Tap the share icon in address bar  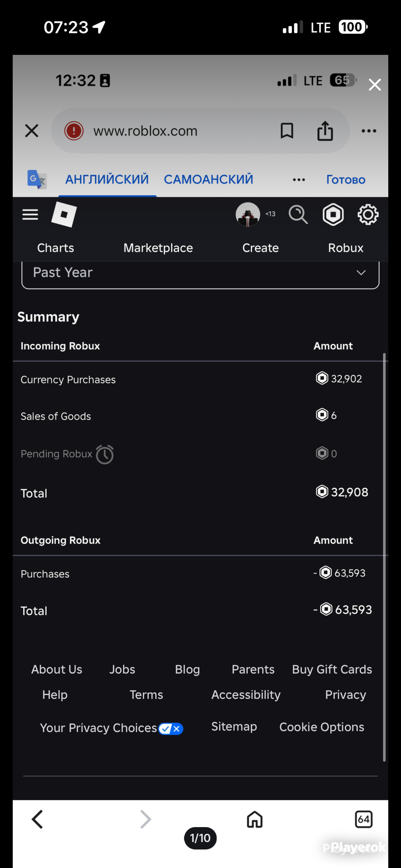(x=325, y=131)
